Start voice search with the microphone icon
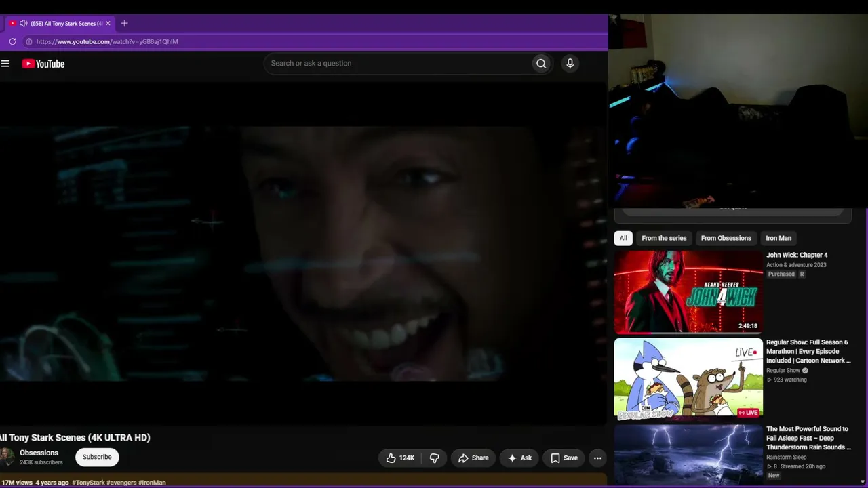The height and width of the screenshot is (488, 868). coord(570,64)
